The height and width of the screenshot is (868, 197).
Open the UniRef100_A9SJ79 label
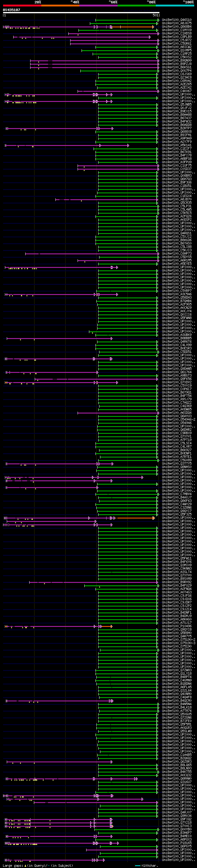[x=177, y=399]
